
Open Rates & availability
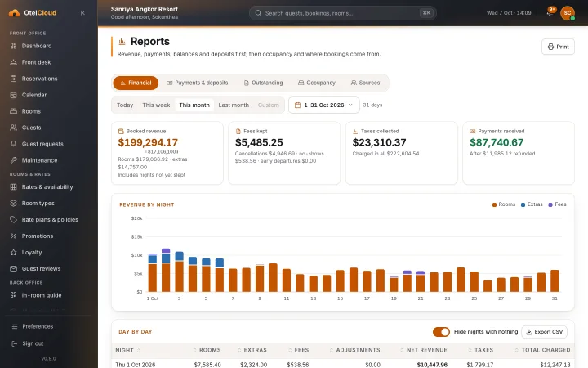49,187
